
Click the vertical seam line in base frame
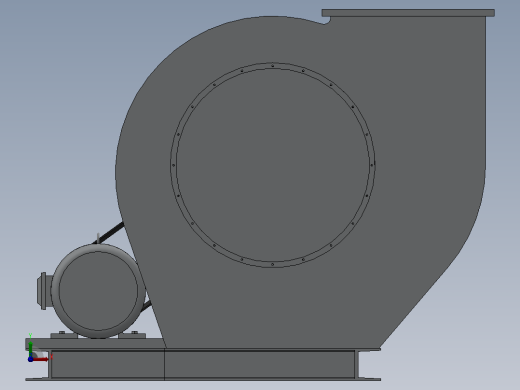[165, 364]
